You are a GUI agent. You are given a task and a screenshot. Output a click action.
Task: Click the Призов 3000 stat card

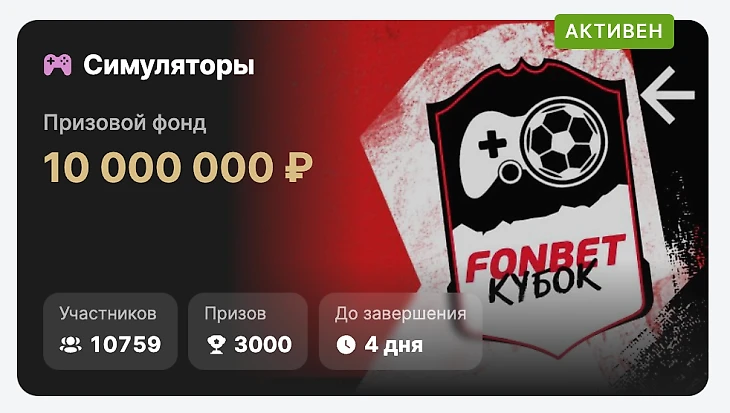point(248,331)
